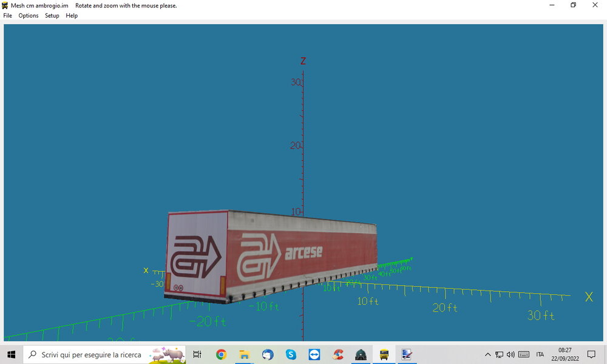Switch to the yellow truck mesh viewer taskbar icon

pyautogui.click(x=384, y=354)
